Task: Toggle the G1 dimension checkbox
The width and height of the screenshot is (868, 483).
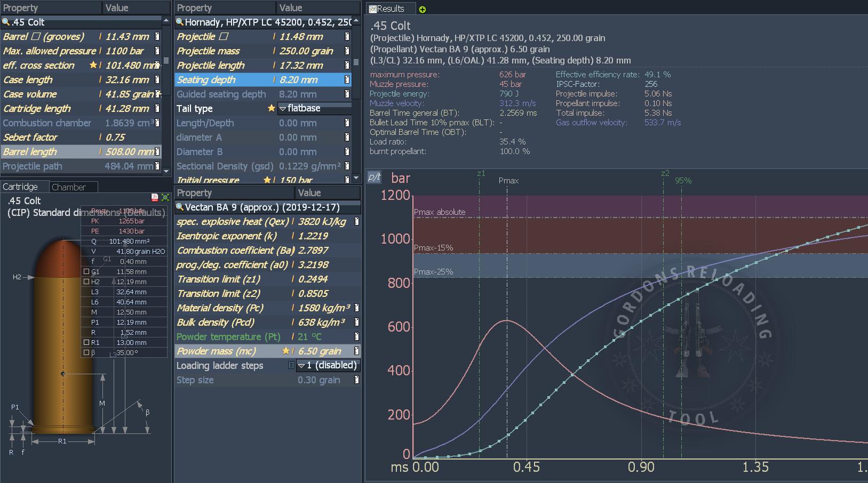Action: 86,271
